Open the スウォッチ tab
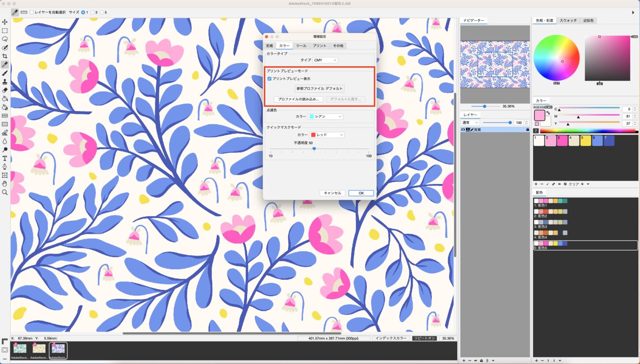Image resolution: width=640 pixels, height=364 pixels. coord(568,20)
